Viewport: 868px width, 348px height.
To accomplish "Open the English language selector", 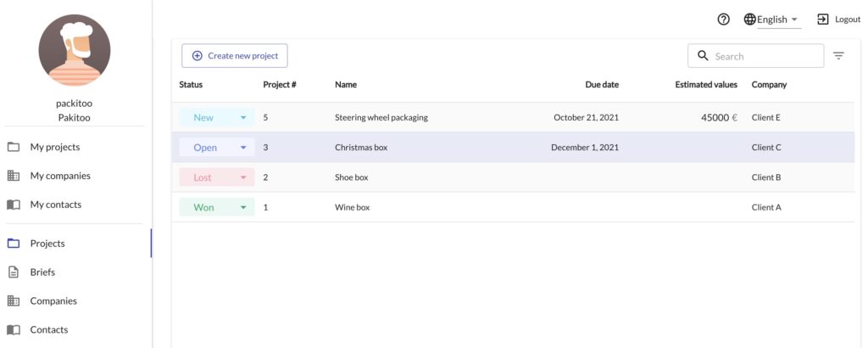I will click(x=778, y=20).
